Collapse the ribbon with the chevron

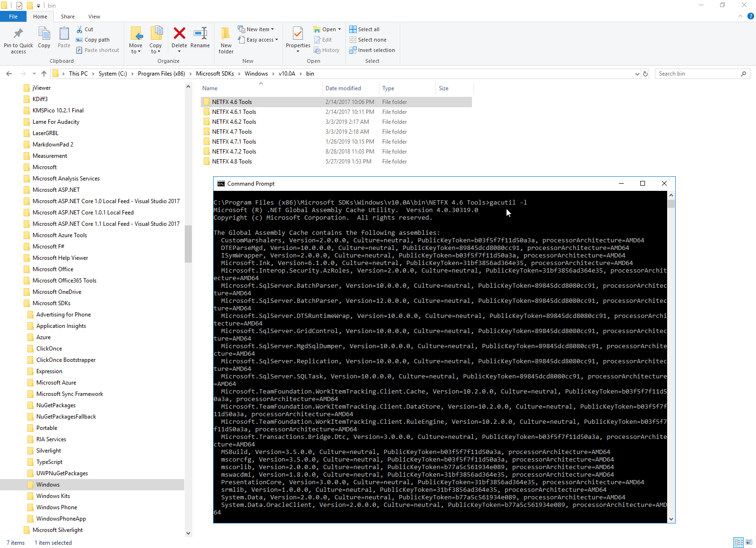pyautogui.click(x=740, y=16)
